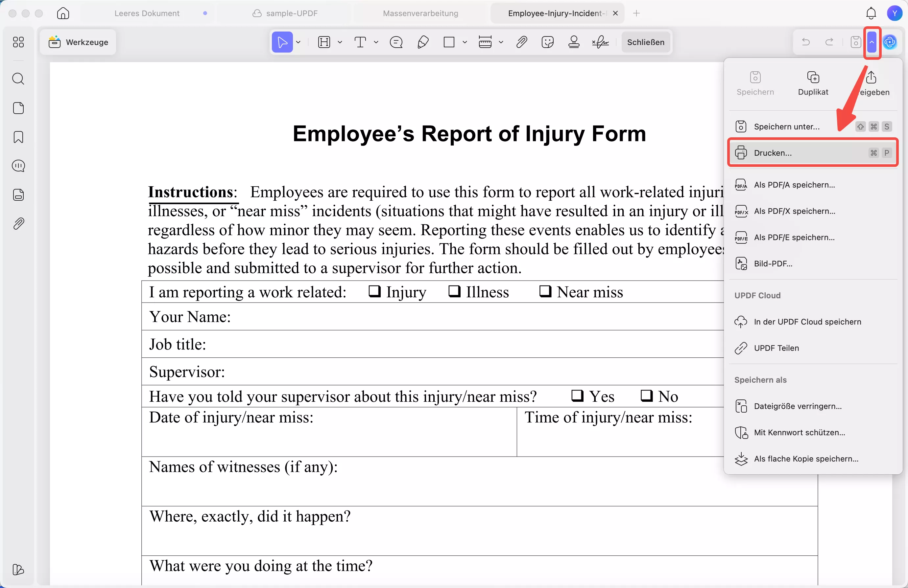Open the Werkzeuge tools button
The width and height of the screenshot is (908, 588).
coord(79,42)
